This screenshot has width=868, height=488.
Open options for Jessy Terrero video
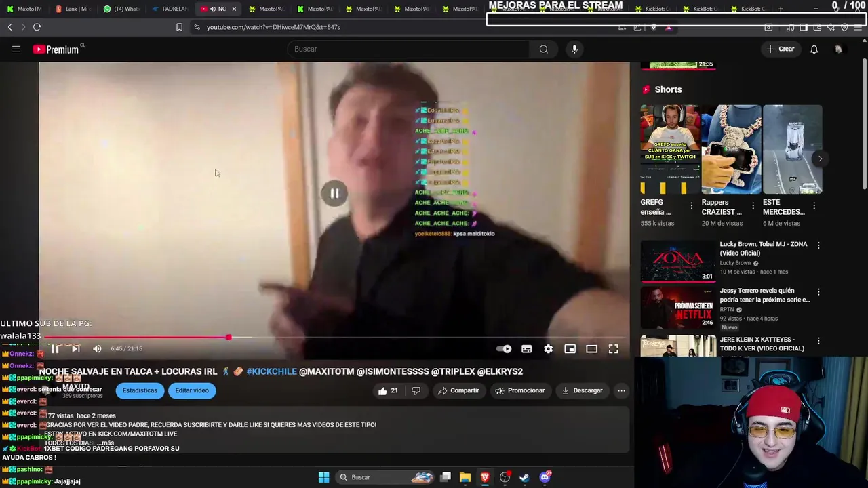818,292
